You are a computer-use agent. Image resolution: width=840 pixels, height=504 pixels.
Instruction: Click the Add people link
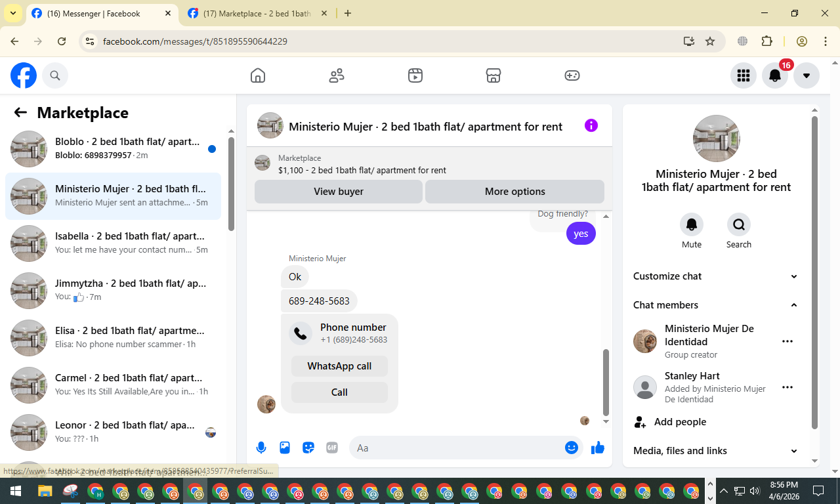[680, 422]
